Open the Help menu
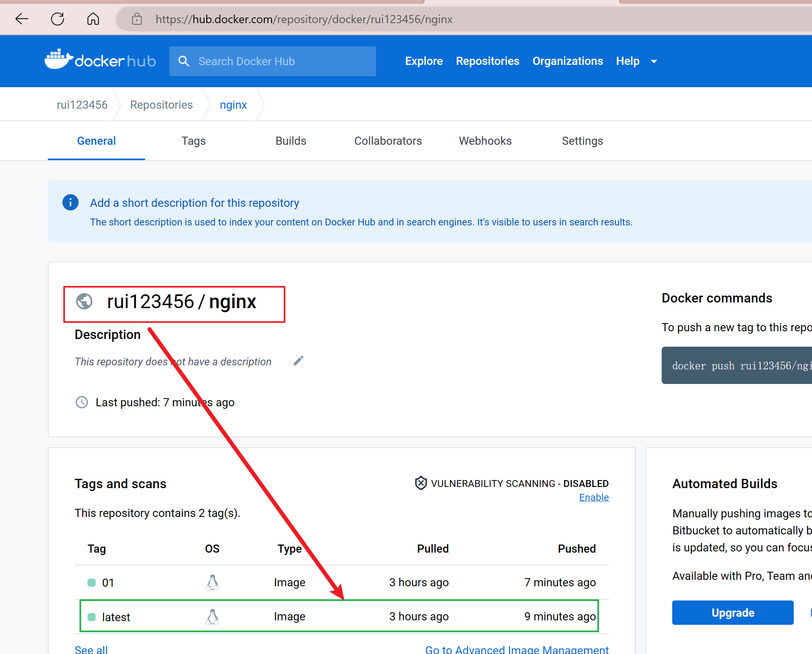This screenshot has height=654, width=812. pos(628,61)
